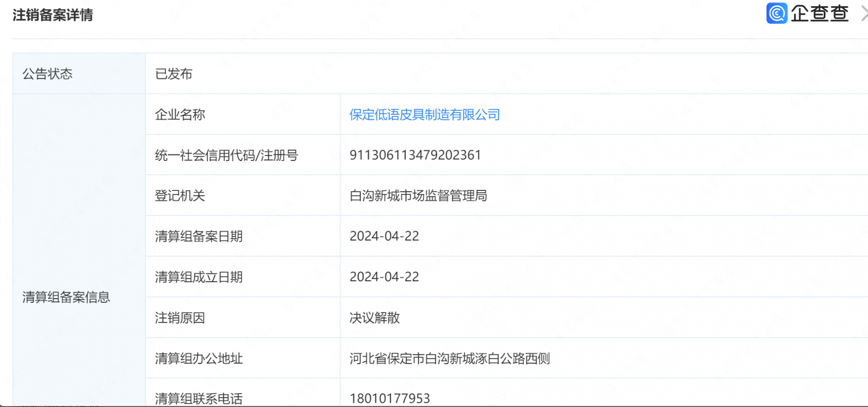Click the 清算组成立日期 value 2024-04-22

click(x=384, y=277)
